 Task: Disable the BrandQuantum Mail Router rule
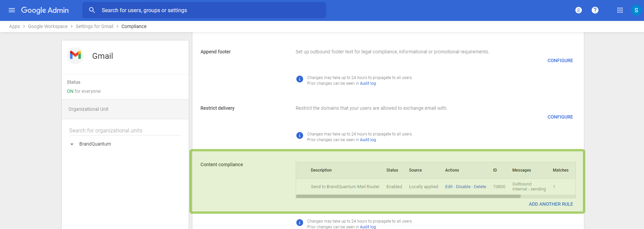(x=463, y=186)
